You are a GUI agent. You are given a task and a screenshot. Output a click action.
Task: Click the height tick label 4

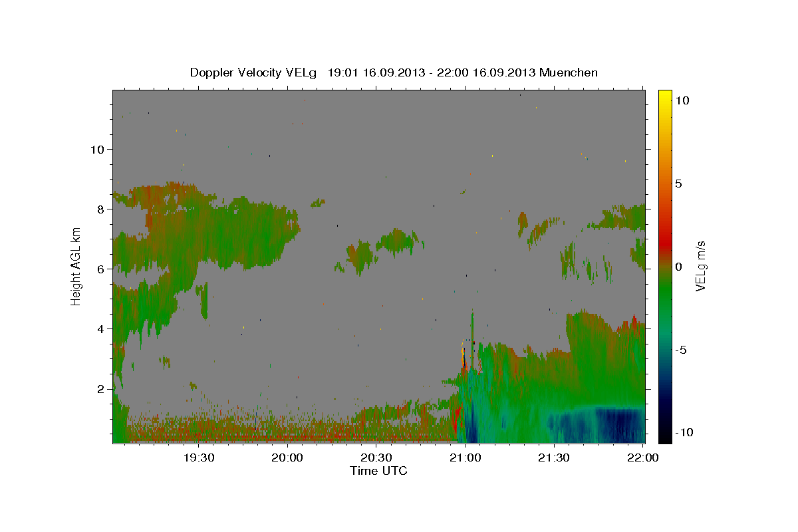102,329
